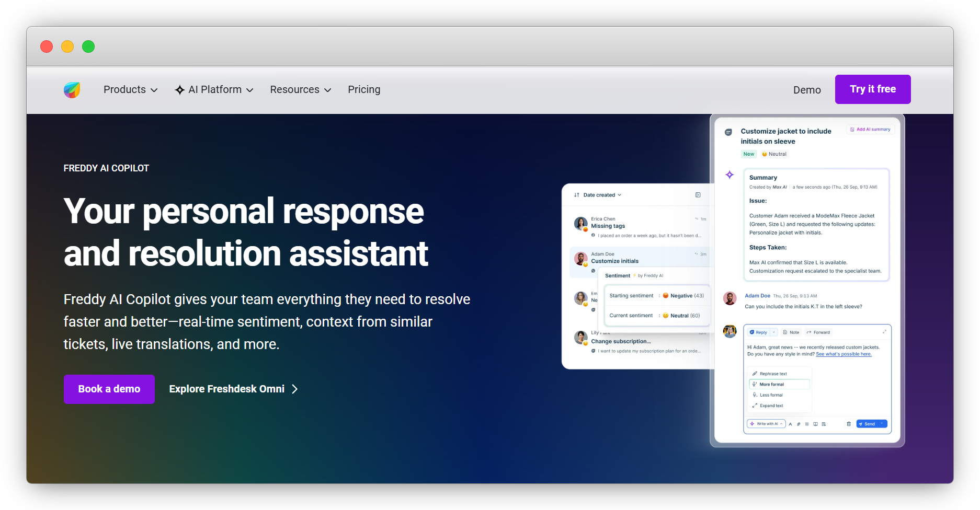This screenshot has height=510, width=980.
Task: Choose Less formal from the AI menu
Action: [x=780, y=395]
